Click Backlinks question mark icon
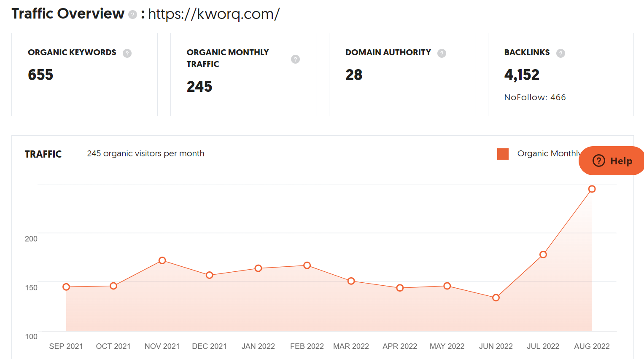Viewport: 644px width, 359px height. pos(560,53)
